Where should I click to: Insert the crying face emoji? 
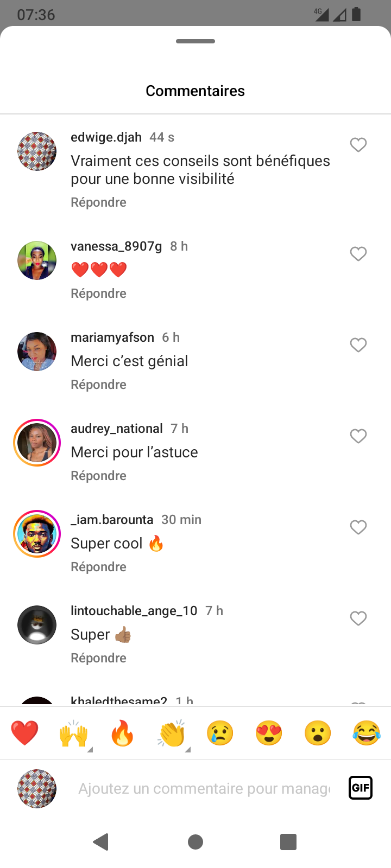tap(220, 733)
